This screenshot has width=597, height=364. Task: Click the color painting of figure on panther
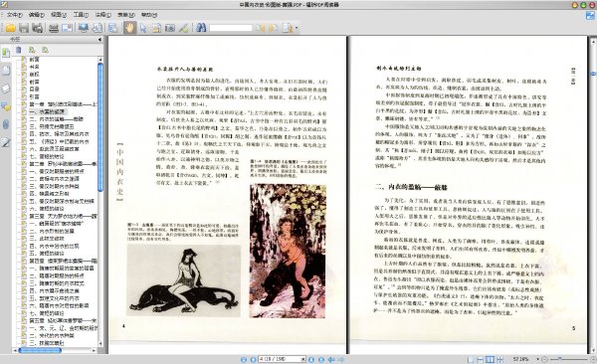pos(288,251)
